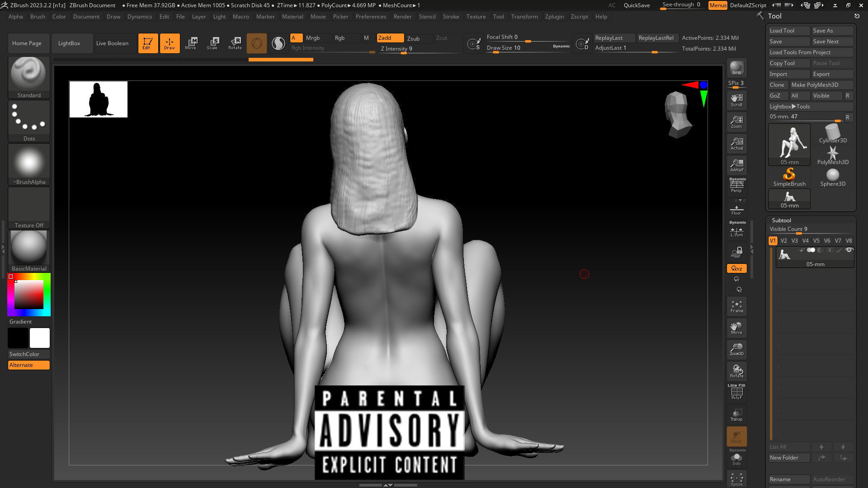Toggle Transp transparency mode

[736, 414]
